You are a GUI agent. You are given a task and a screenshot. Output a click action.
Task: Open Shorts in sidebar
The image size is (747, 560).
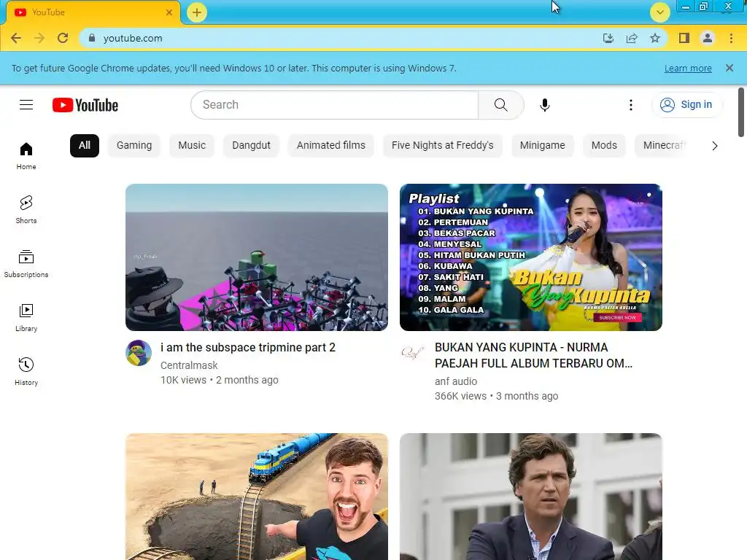point(26,209)
